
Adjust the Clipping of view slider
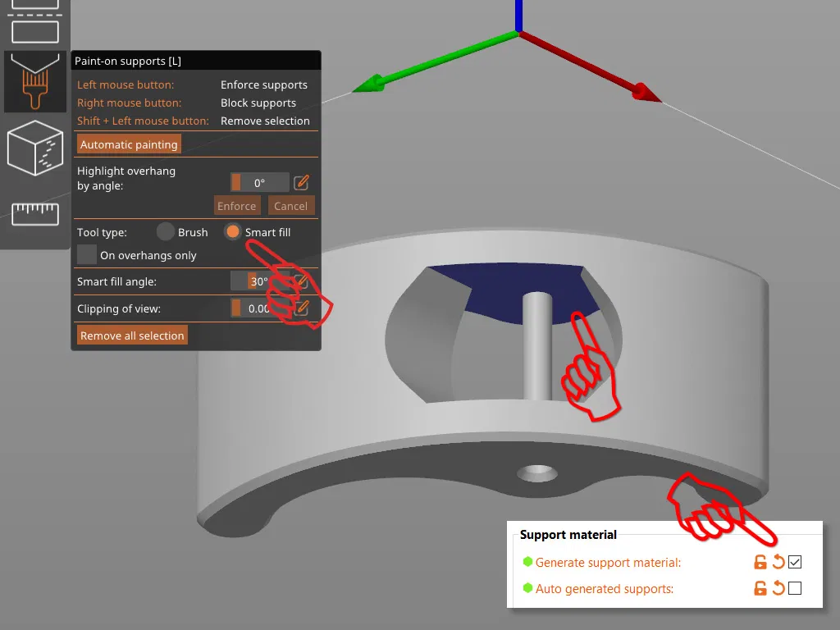click(260, 308)
